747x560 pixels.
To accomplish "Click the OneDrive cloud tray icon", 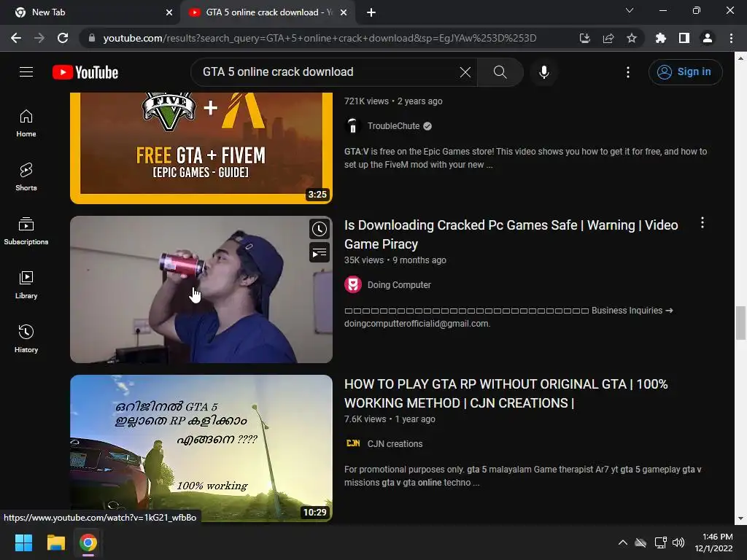I will click(640, 542).
